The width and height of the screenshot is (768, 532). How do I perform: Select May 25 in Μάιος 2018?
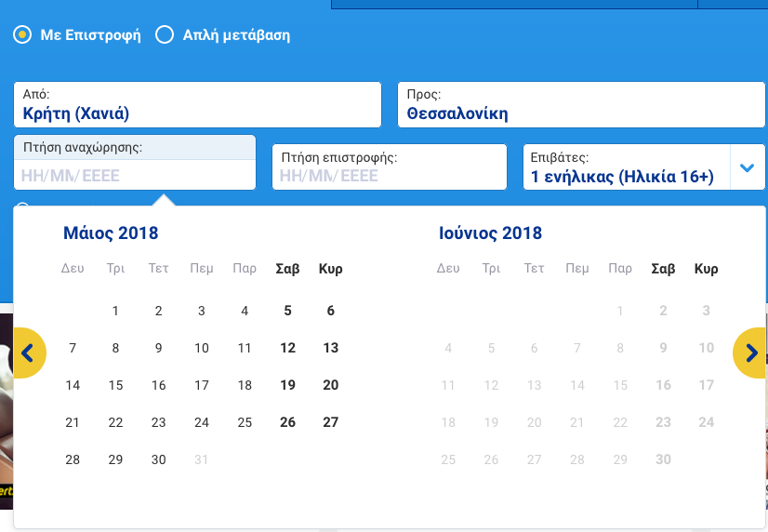pos(245,422)
